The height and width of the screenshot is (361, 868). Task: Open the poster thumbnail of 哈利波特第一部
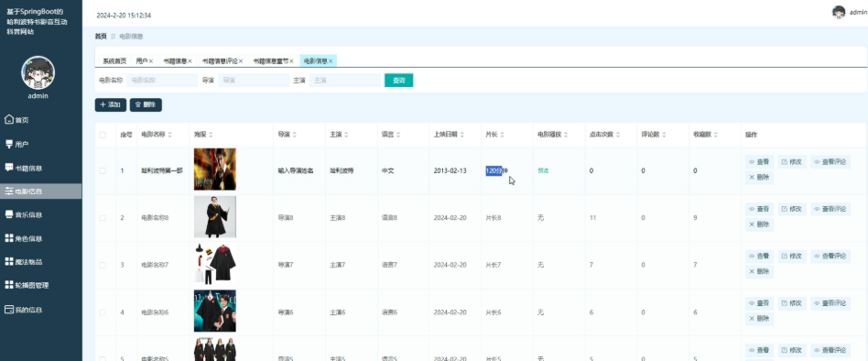pyautogui.click(x=215, y=170)
